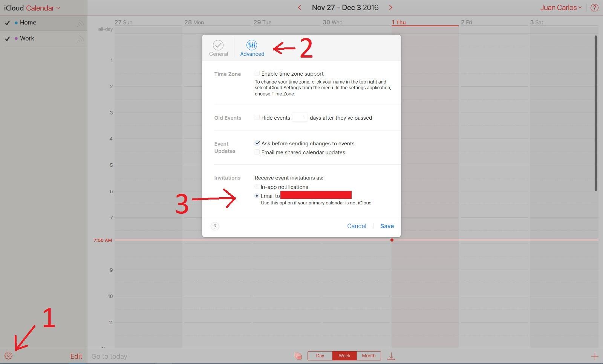Enable Email me shared calendar updates
This screenshot has width=603, height=364.
[257, 152]
